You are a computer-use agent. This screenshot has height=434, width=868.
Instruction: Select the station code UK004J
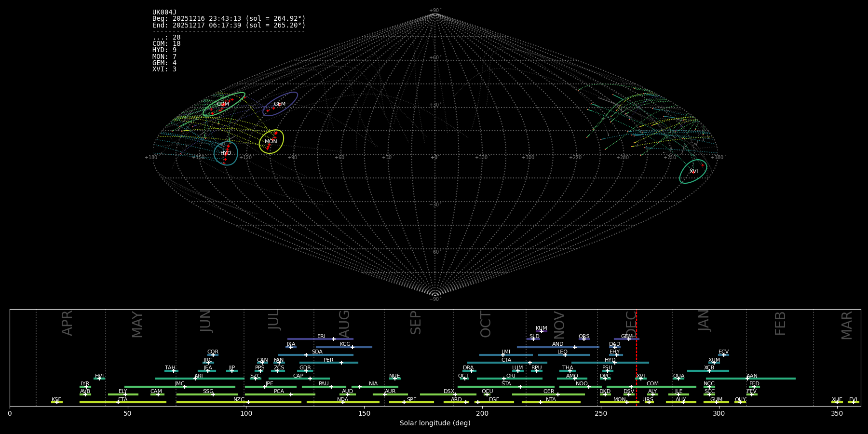tap(164, 13)
